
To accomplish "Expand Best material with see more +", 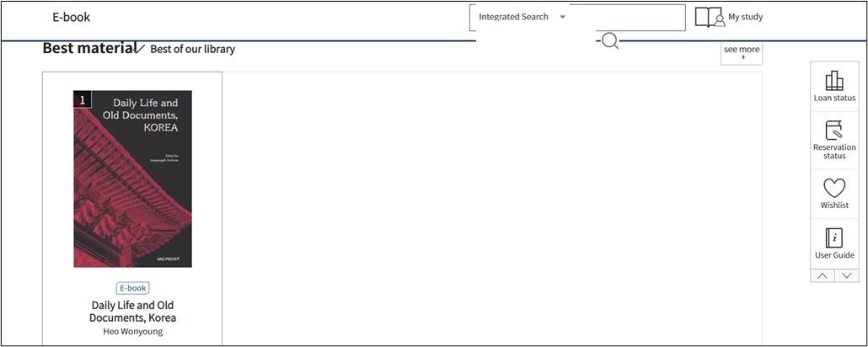I will (x=742, y=53).
